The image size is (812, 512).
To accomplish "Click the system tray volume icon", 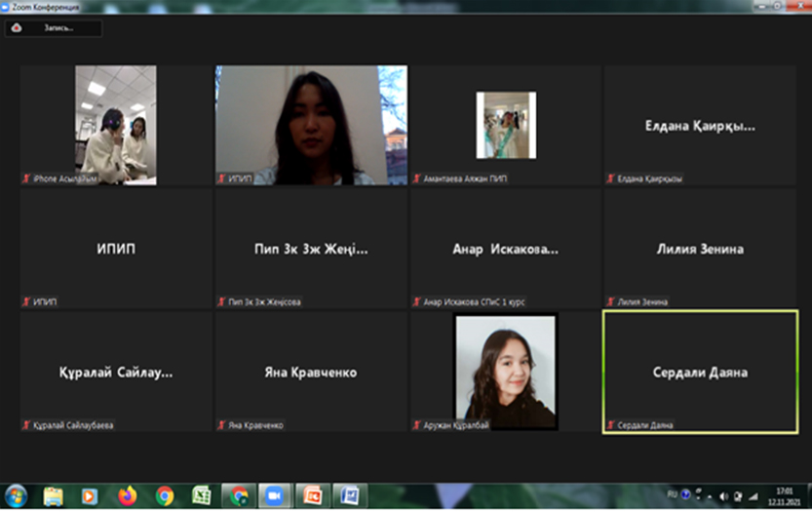I will [x=723, y=496].
